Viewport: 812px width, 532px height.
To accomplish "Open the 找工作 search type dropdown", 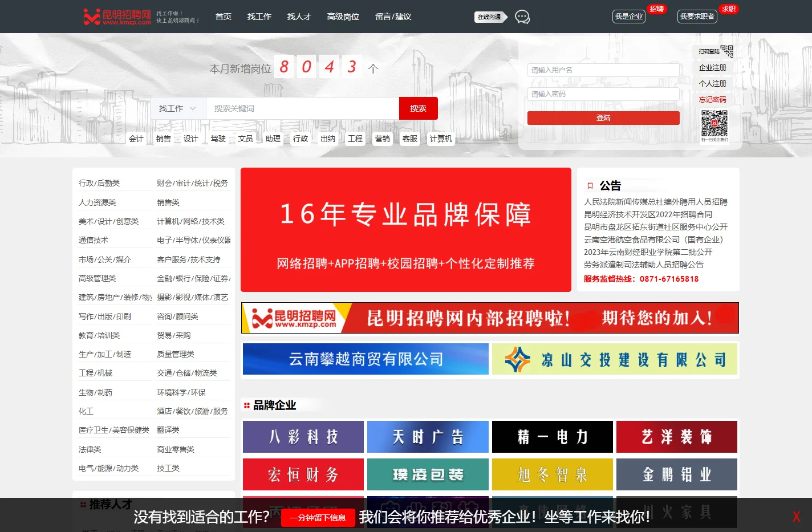I will [x=177, y=108].
